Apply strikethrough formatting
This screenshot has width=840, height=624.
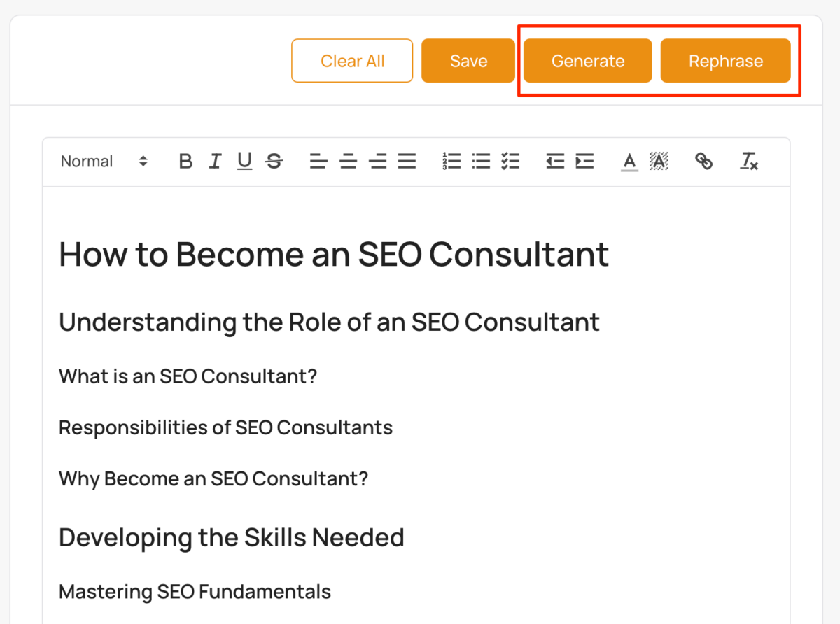tap(274, 162)
